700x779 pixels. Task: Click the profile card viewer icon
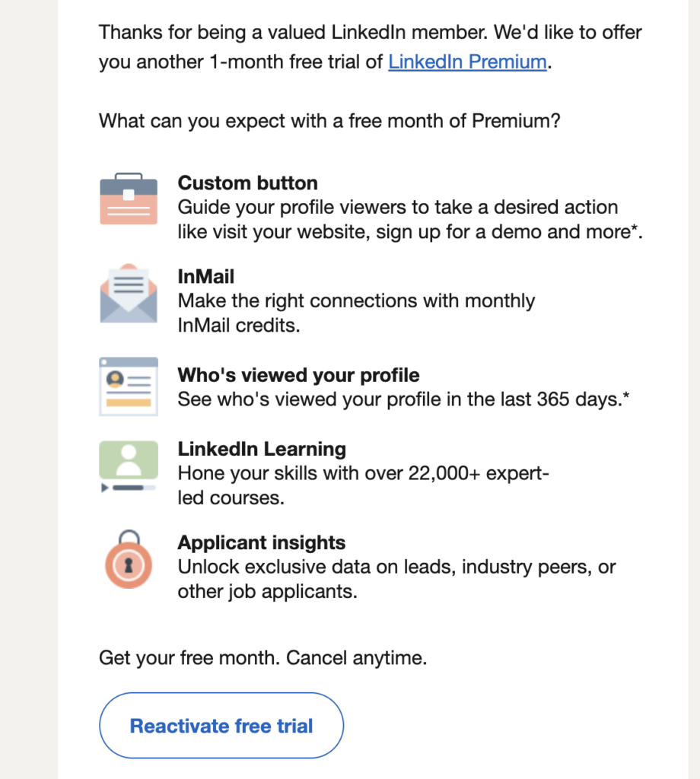(128, 386)
